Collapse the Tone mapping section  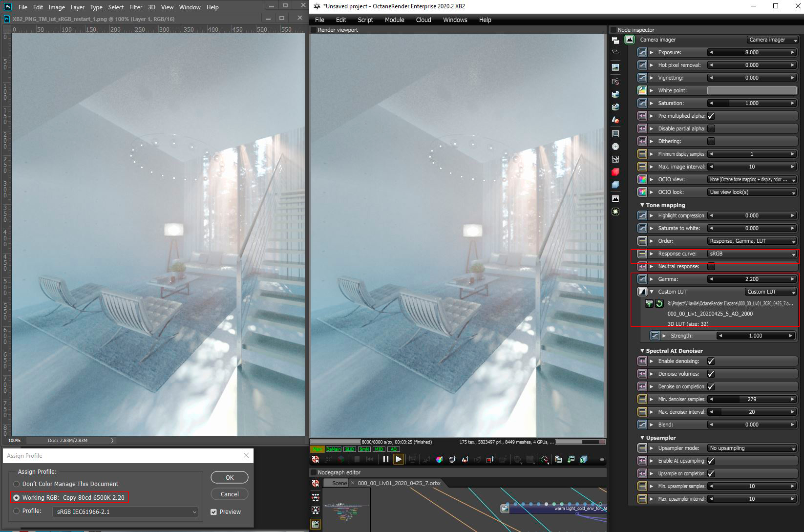642,205
